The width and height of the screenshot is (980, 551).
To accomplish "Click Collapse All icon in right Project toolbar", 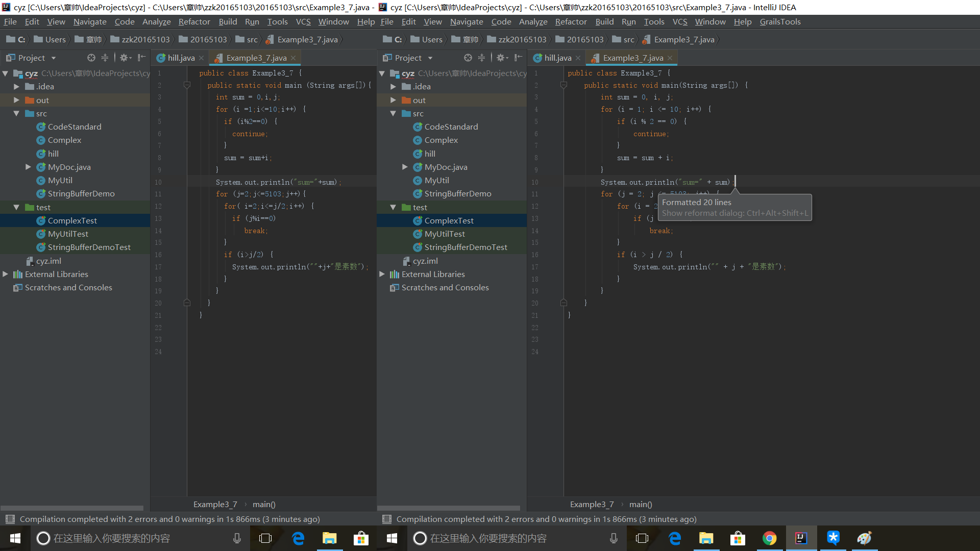I will 481,58.
